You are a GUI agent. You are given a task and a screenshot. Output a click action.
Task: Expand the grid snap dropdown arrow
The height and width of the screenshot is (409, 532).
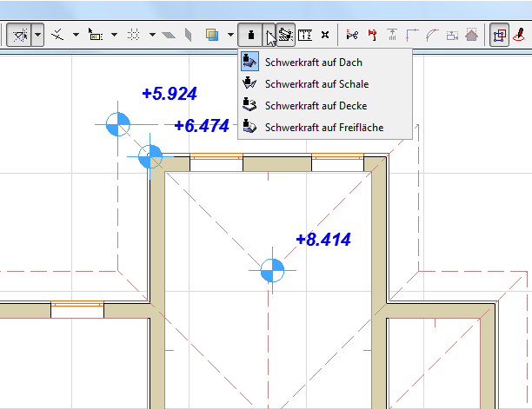[152, 35]
